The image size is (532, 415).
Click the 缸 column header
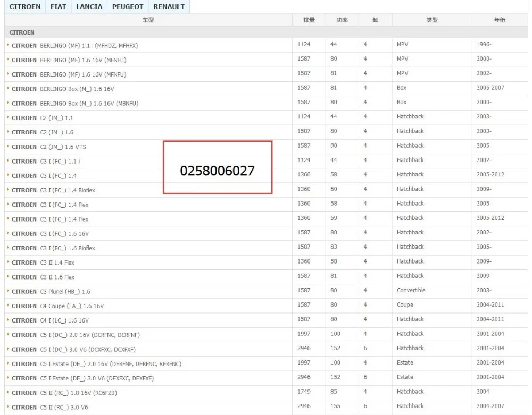click(375, 20)
